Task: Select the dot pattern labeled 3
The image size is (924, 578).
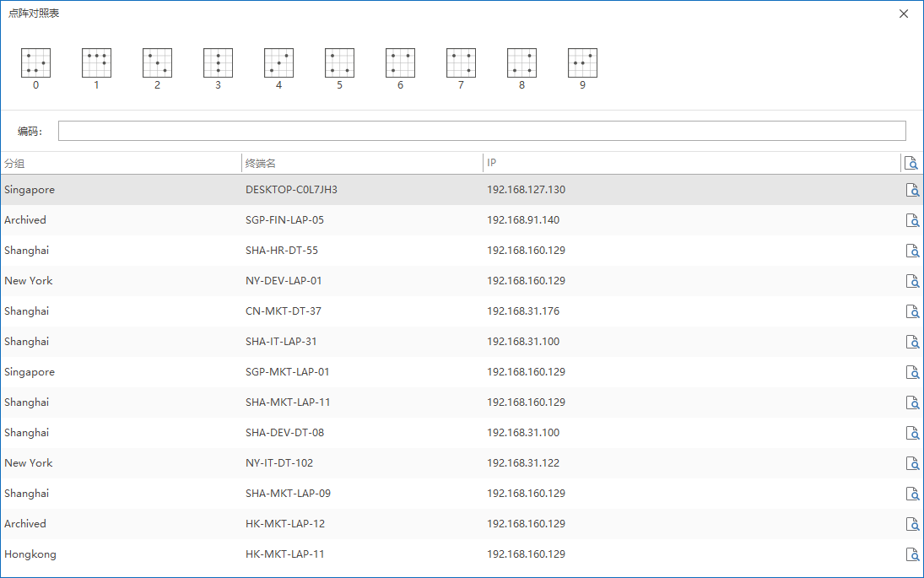Action: click(218, 63)
